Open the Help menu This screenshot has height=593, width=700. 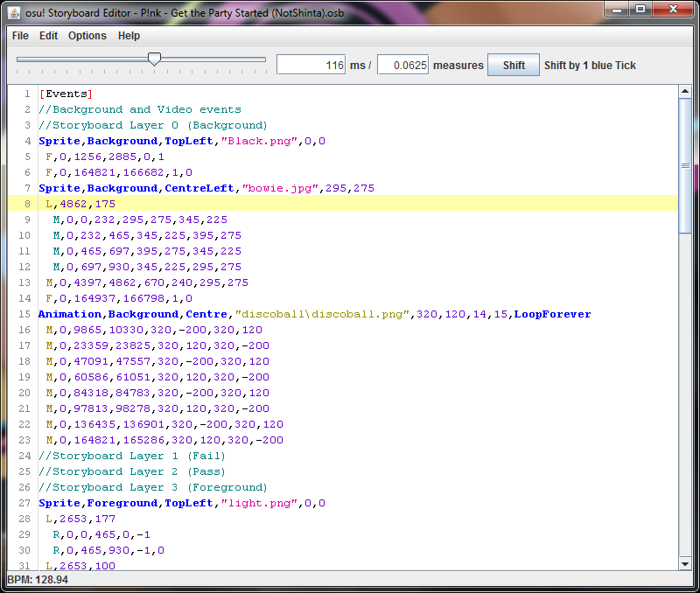(x=129, y=36)
